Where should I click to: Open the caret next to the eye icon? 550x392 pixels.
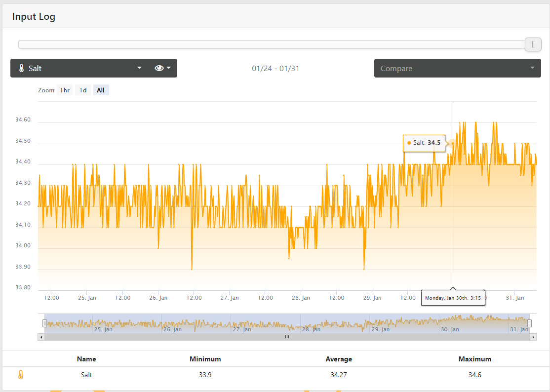169,68
